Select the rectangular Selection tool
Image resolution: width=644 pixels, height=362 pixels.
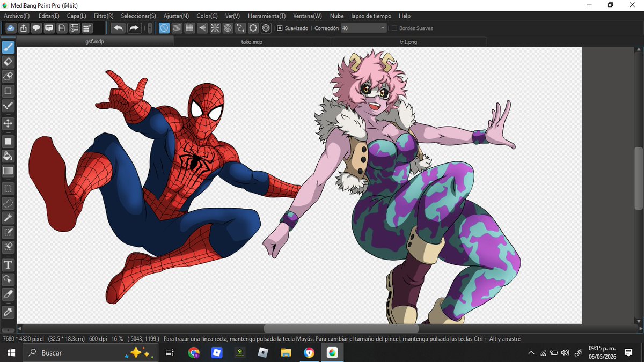(8, 189)
